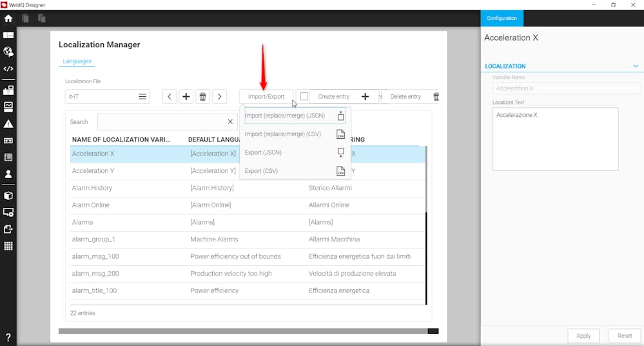Open the factory-shaped sidebar icon

(x=8, y=90)
